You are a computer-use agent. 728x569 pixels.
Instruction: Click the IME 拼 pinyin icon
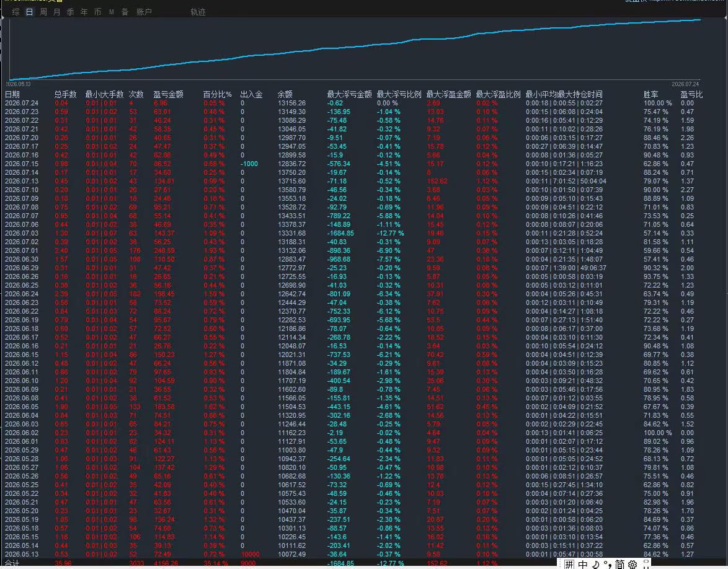pyautogui.click(x=570, y=565)
